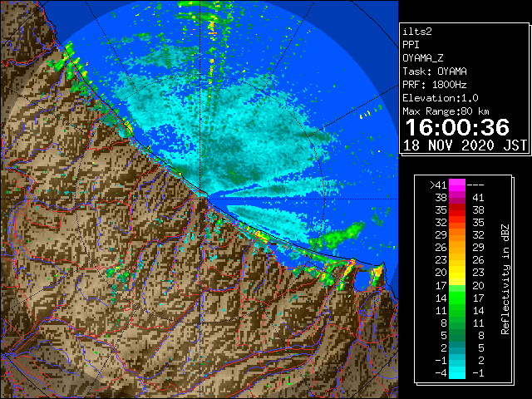Image resolution: width=532 pixels, height=399 pixels.
Task: Click the "Max Range:80 km" line
Action: click(x=446, y=111)
